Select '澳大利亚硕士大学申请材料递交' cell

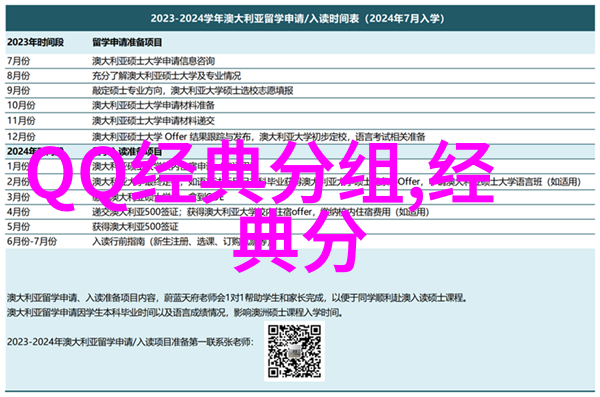point(153,121)
